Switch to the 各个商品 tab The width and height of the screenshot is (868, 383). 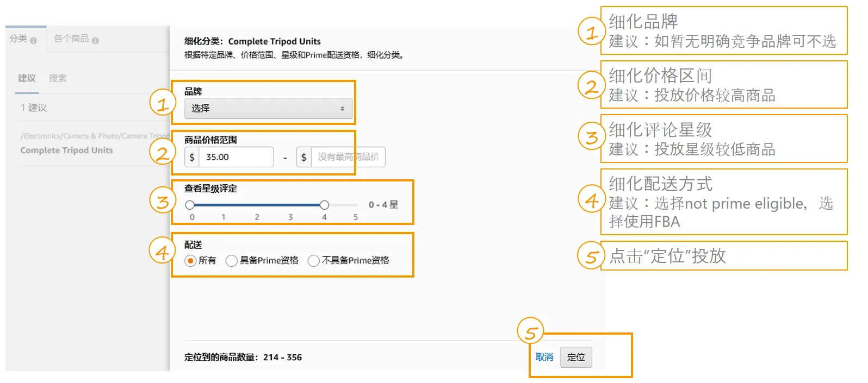(x=71, y=39)
